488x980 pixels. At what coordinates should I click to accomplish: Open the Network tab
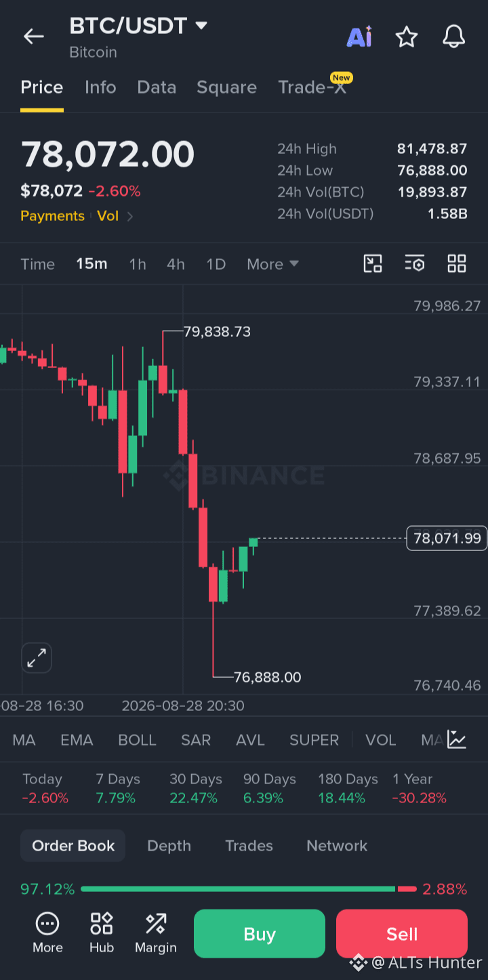coord(337,846)
